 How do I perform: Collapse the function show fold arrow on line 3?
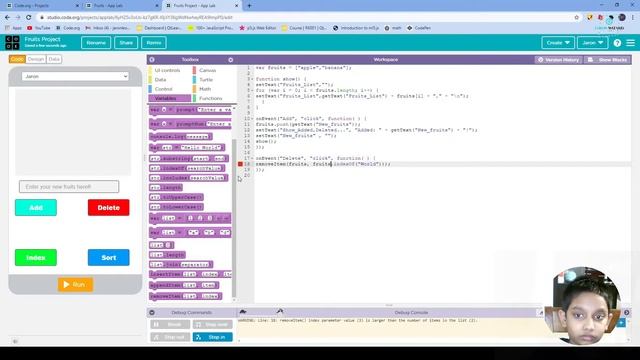coord(252,79)
